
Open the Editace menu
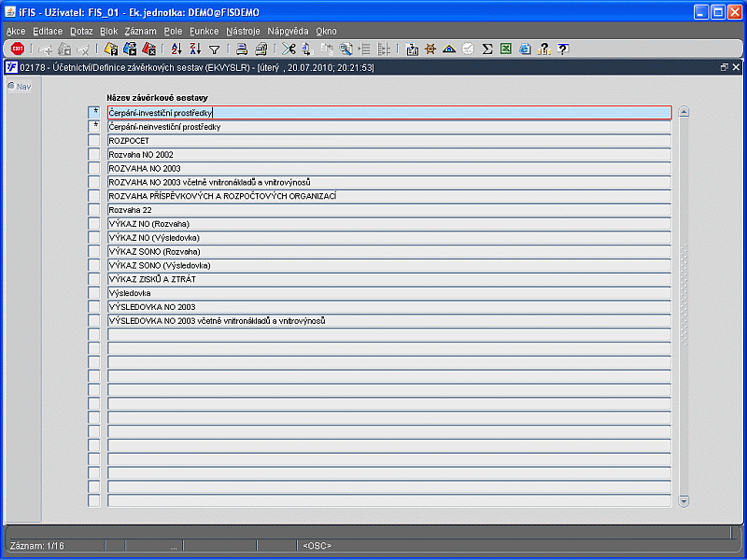click(x=48, y=32)
